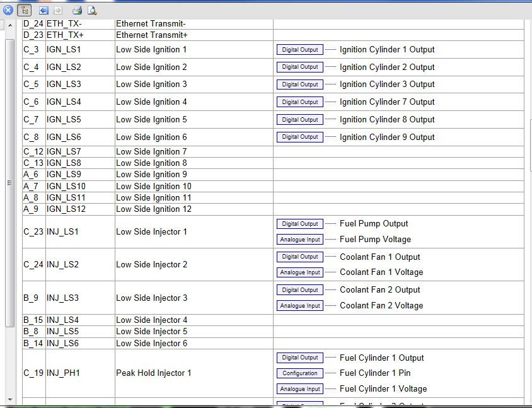Click Digital Output for Ignition Cylinder 1
The height and width of the screenshot is (408, 532).
299,50
